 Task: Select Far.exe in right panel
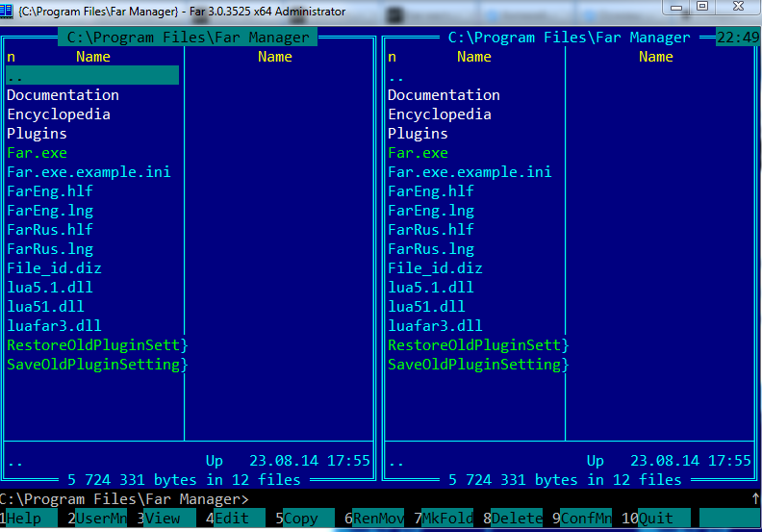coord(418,153)
